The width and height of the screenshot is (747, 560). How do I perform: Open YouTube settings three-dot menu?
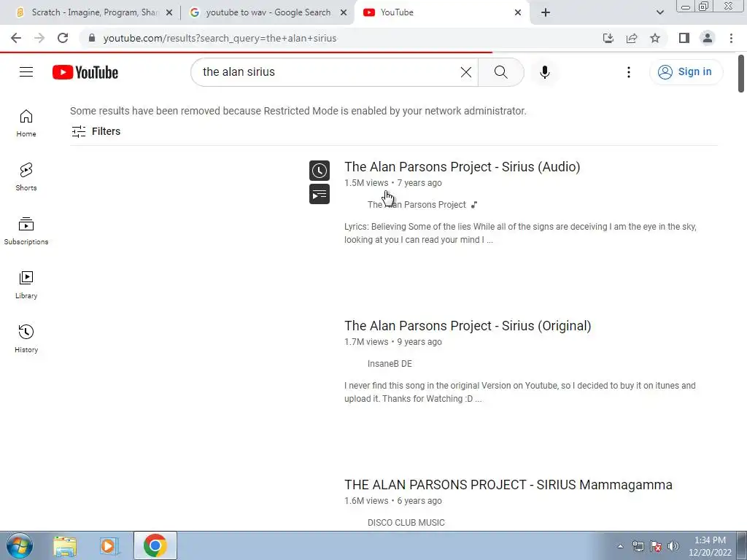point(628,72)
